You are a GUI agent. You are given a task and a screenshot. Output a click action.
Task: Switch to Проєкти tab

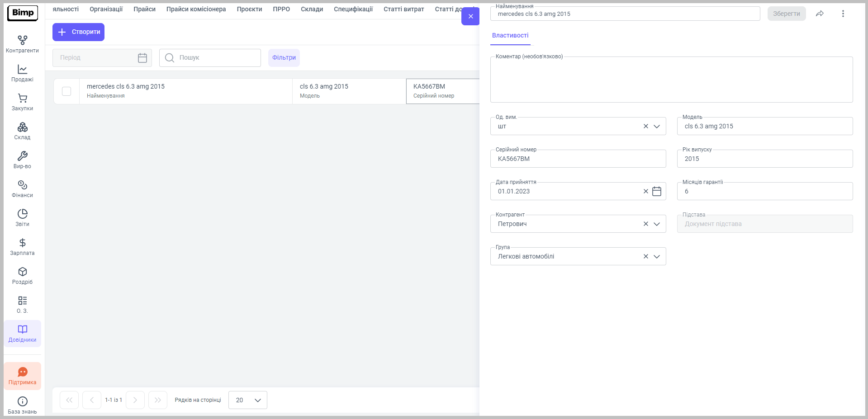pos(249,9)
